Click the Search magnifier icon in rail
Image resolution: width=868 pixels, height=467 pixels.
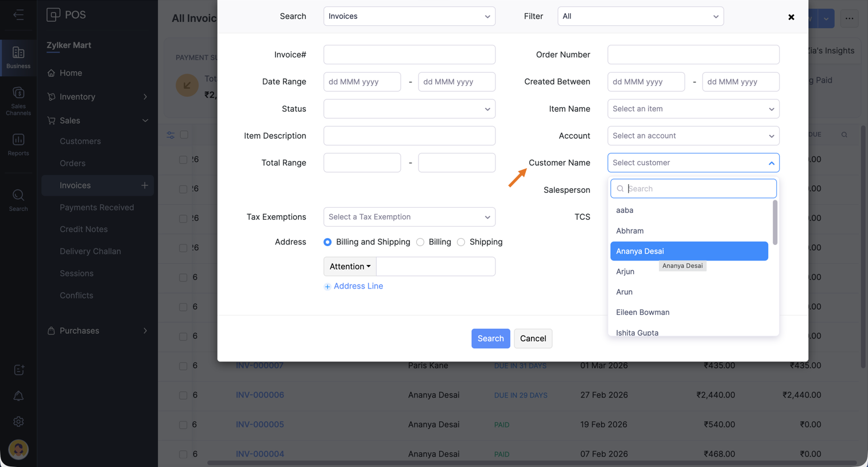[18, 200]
